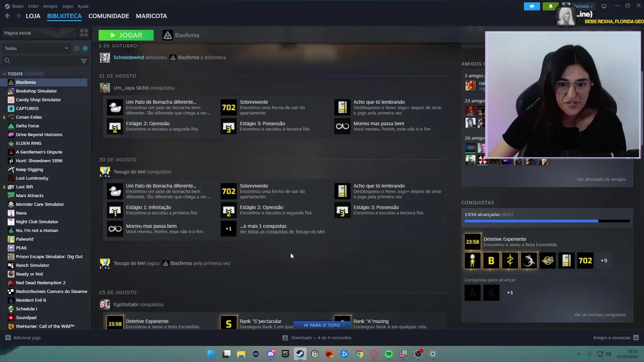The image size is (644, 362).
Task: Go forward with the right arrow
Action: point(18,16)
